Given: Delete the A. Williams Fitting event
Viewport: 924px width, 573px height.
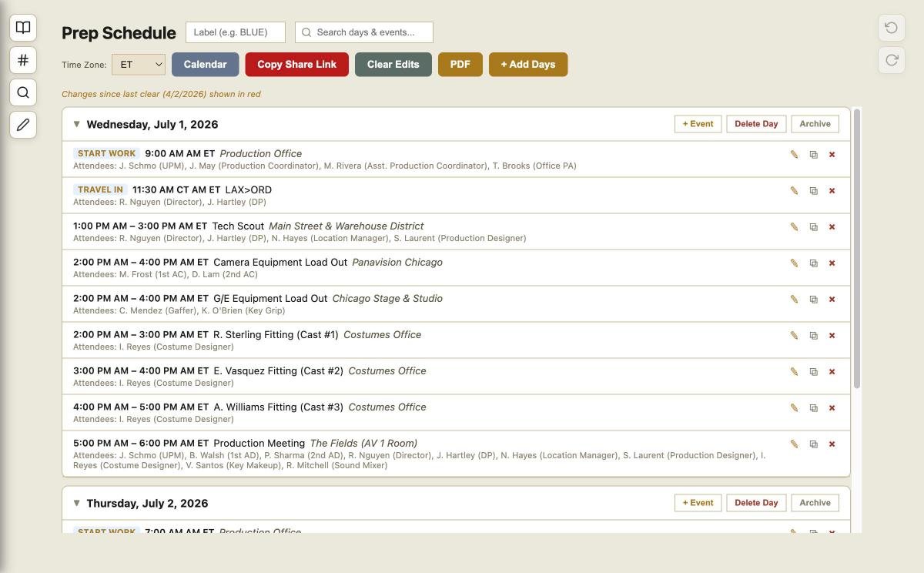Looking at the screenshot, I should pyautogui.click(x=832, y=408).
